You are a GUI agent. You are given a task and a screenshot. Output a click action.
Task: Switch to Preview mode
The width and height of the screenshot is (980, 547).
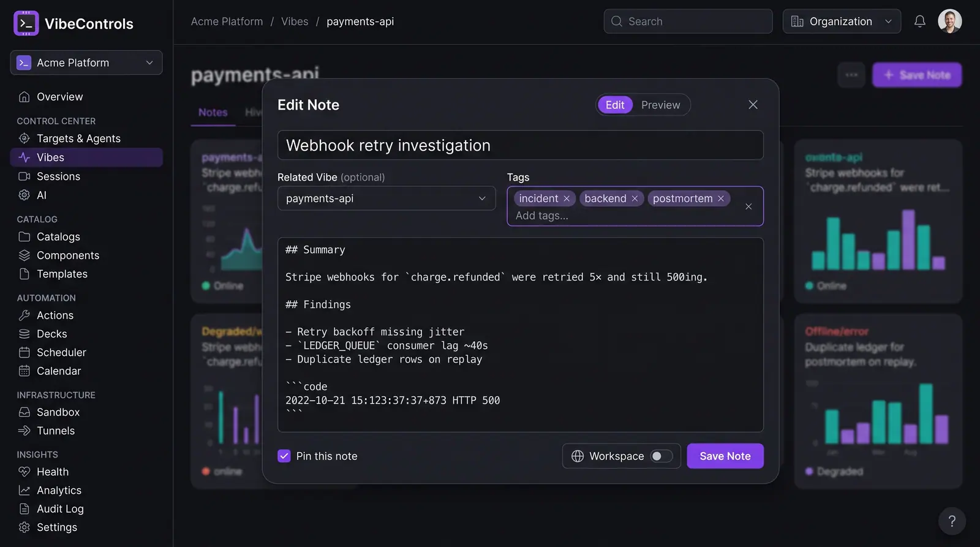click(x=660, y=105)
